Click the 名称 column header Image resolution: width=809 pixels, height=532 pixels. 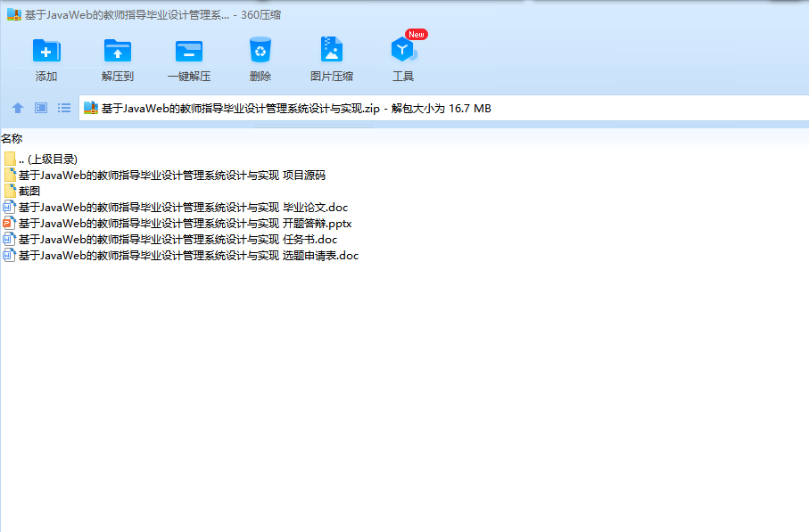(12, 138)
